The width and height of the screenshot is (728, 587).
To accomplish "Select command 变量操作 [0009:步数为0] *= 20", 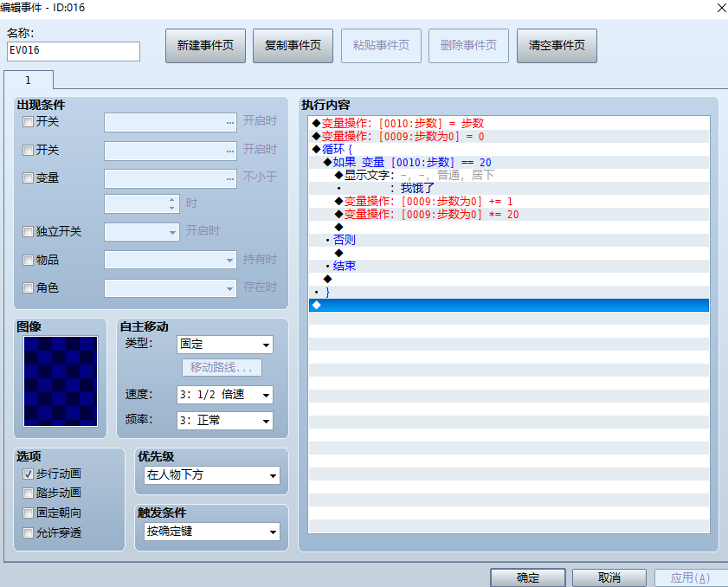I will pyautogui.click(x=509, y=214).
